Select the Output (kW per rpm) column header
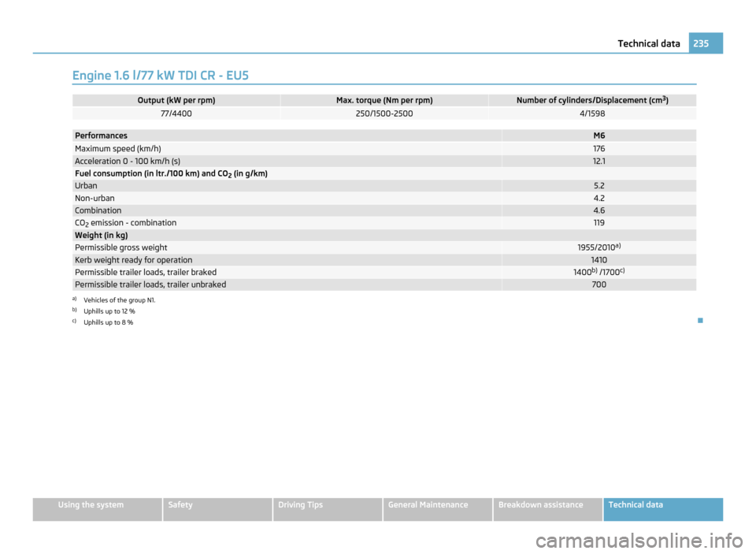Image resolution: width=756 pixels, height=554 pixels. tap(176, 100)
